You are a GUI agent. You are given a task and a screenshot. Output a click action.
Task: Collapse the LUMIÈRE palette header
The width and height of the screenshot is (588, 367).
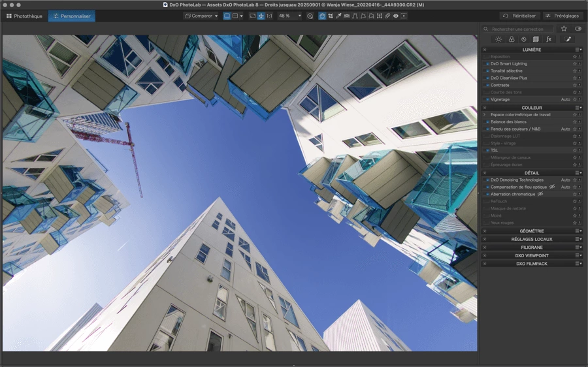pyautogui.click(x=531, y=50)
